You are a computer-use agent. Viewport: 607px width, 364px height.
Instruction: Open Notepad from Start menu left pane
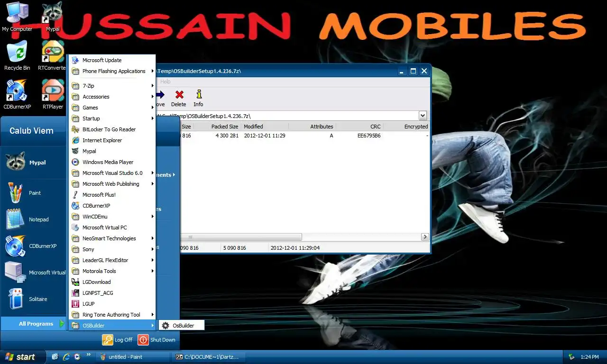click(33, 219)
